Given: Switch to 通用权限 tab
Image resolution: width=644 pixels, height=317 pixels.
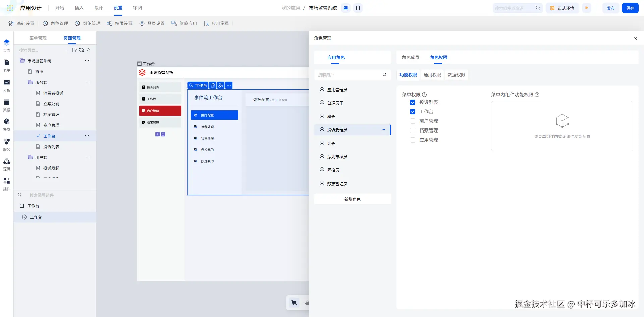Looking at the screenshot, I should (432, 75).
